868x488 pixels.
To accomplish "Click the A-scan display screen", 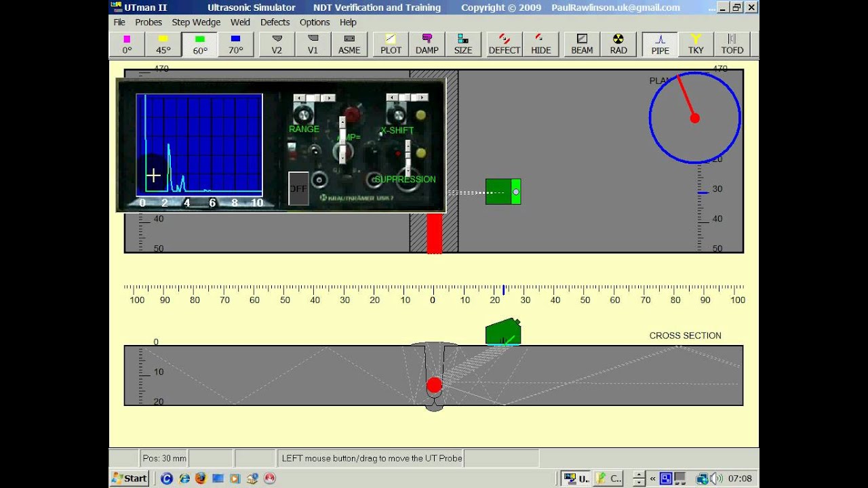I will (x=199, y=145).
